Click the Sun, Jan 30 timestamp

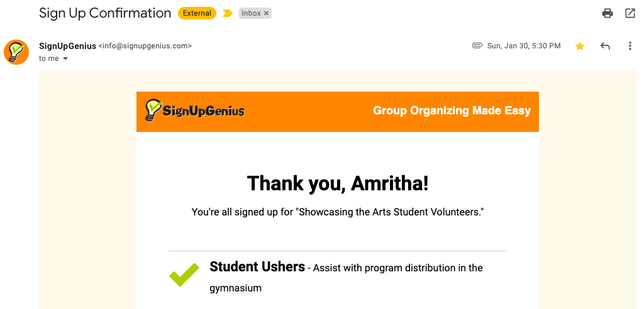pyautogui.click(x=524, y=46)
